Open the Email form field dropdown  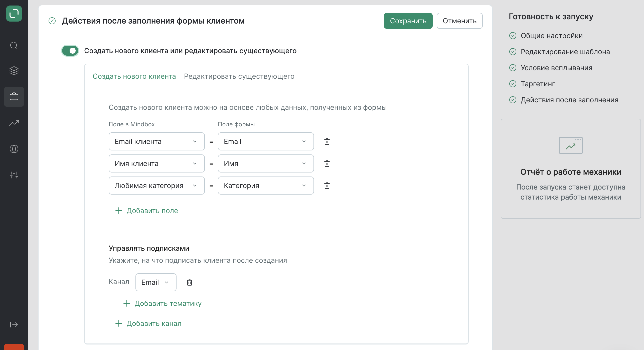(x=266, y=141)
